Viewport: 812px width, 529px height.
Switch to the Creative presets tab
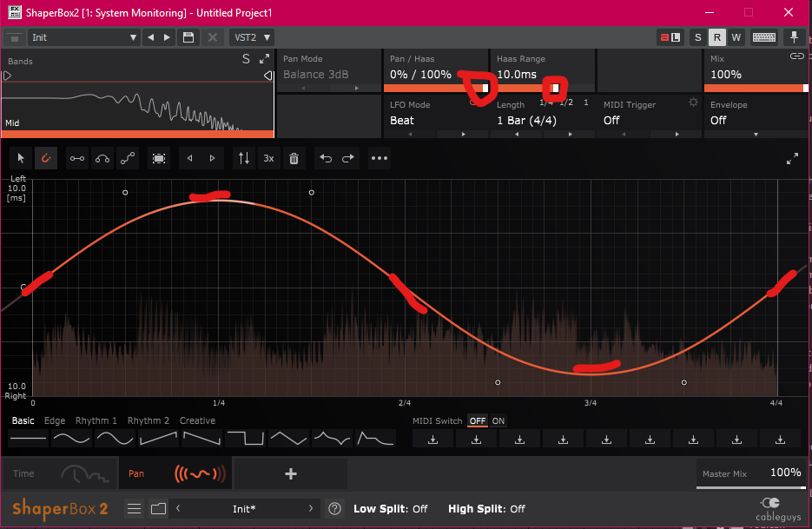pyautogui.click(x=197, y=420)
